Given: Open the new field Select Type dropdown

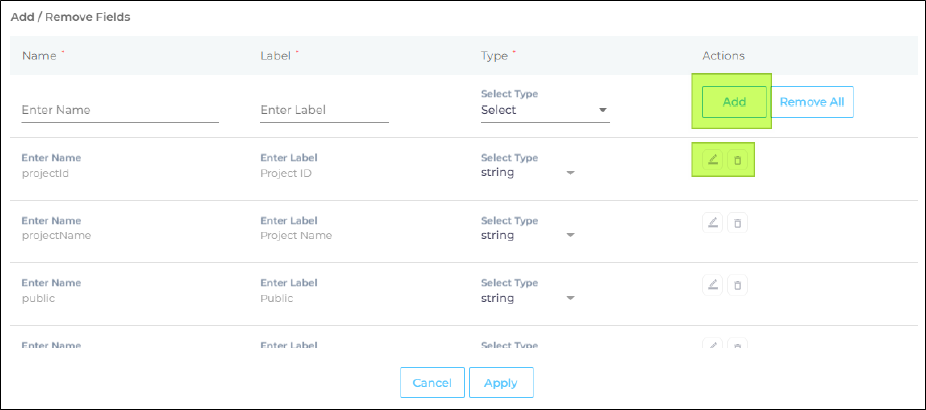Looking at the screenshot, I should (544, 110).
